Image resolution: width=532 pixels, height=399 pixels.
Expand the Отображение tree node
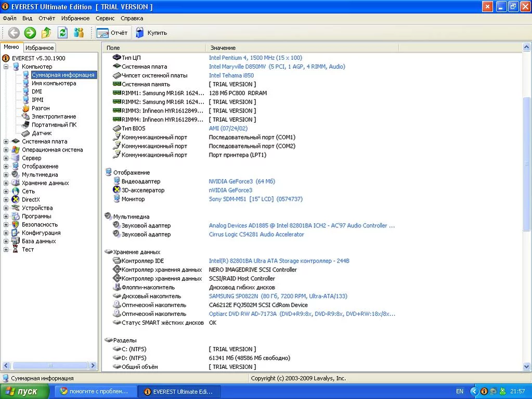click(6, 166)
